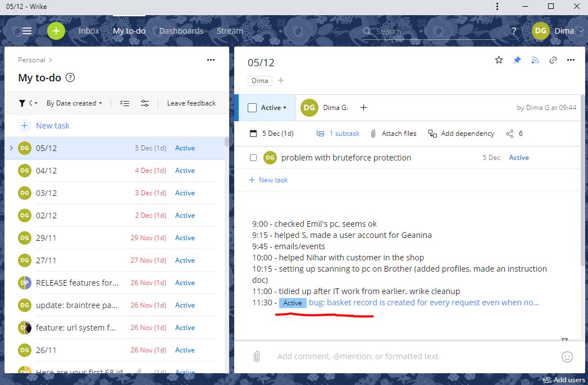Viewport: 588px width, 385px height.
Task: Open the hamburger navigation menu
Action: click(x=27, y=31)
